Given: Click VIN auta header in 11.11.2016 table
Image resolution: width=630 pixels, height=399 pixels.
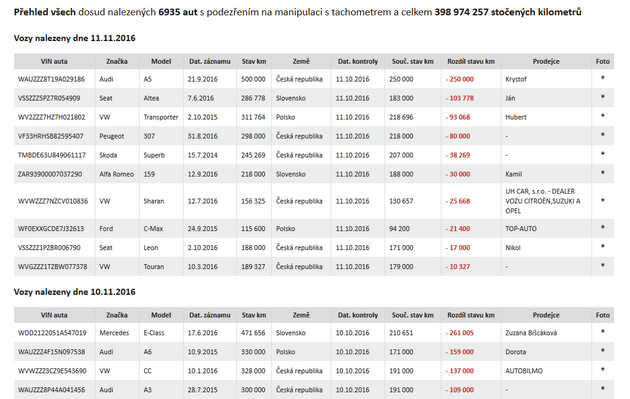Looking at the screenshot, I should tap(54, 61).
